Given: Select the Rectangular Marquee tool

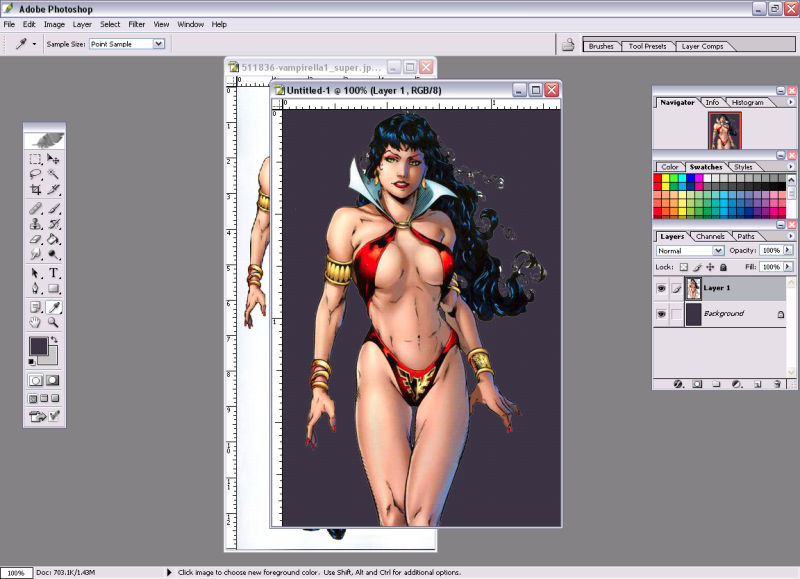Looking at the screenshot, I should coord(35,159).
